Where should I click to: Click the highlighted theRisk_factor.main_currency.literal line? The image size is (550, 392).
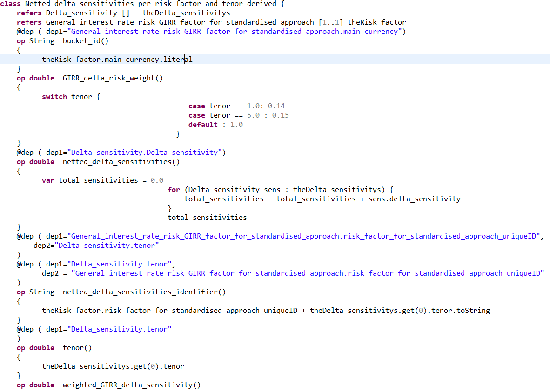116,59
